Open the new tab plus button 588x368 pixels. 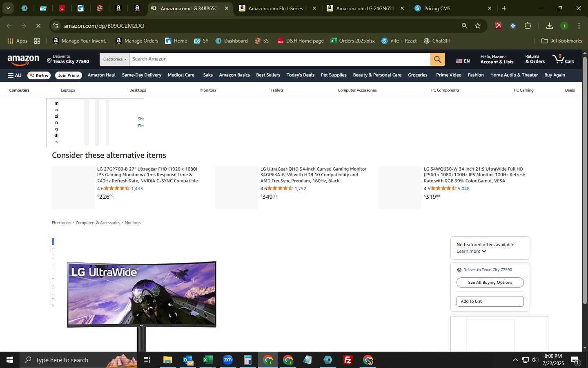pos(504,8)
